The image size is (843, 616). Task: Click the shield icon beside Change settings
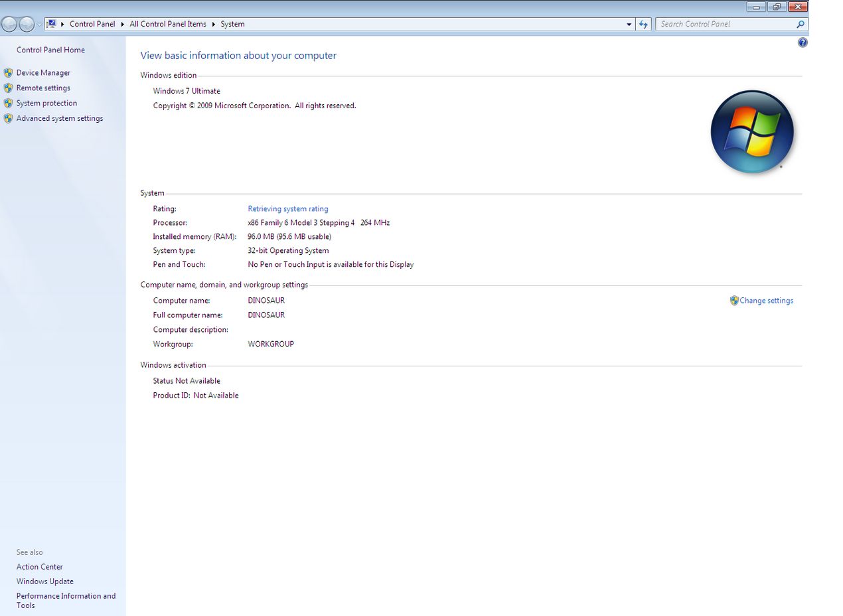coord(734,301)
